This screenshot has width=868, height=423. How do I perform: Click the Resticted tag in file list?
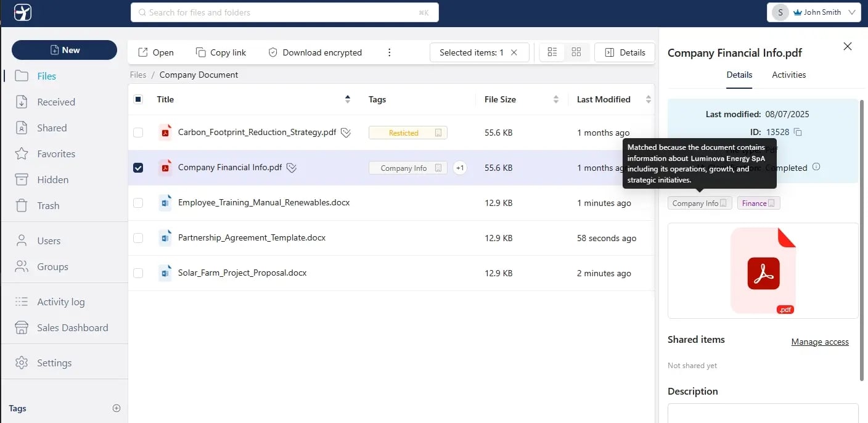point(408,133)
